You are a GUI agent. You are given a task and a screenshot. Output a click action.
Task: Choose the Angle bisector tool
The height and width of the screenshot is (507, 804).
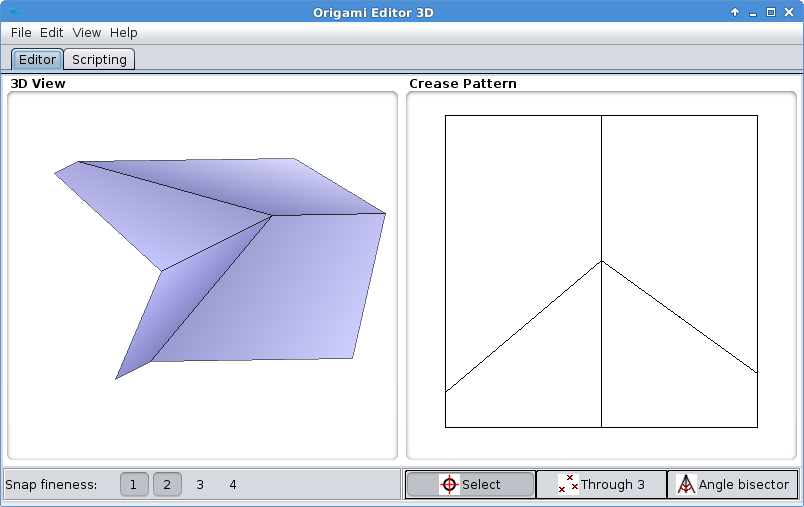click(733, 484)
